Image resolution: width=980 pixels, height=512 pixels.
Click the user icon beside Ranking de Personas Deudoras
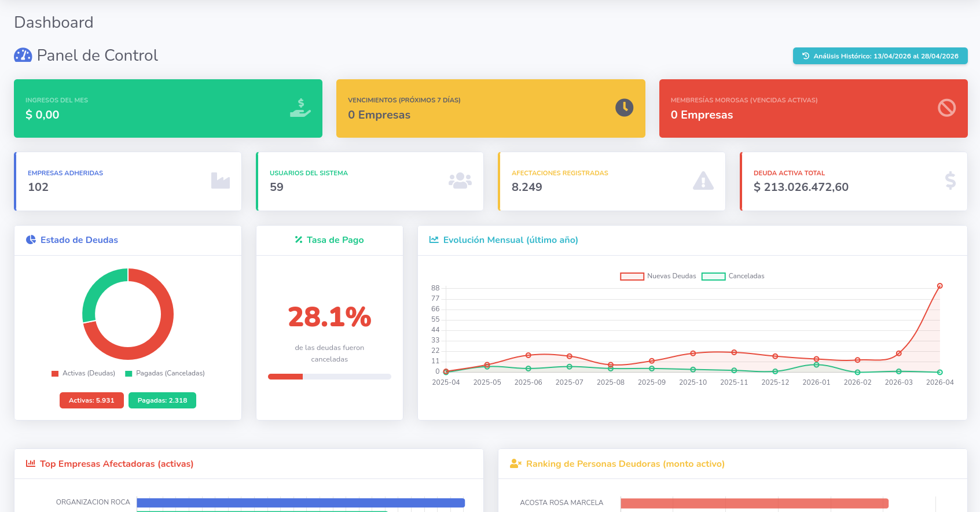point(516,463)
